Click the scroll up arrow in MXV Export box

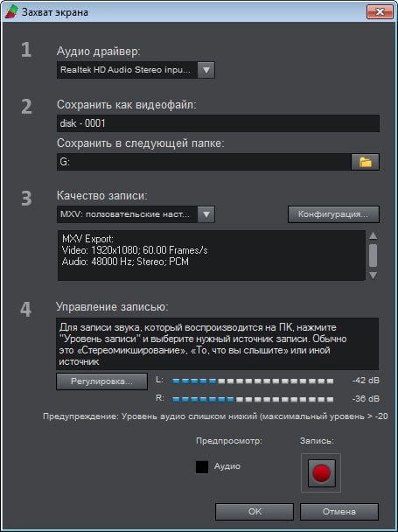click(x=373, y=235)
